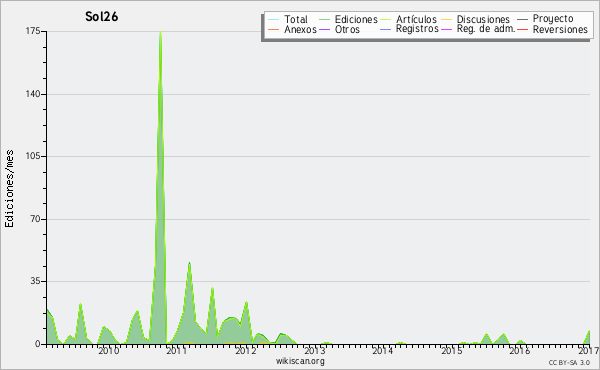Click the 'wikiscan.org' text below the chart
The height and width of the screenshot is (370, 600).
pos(300,361)
